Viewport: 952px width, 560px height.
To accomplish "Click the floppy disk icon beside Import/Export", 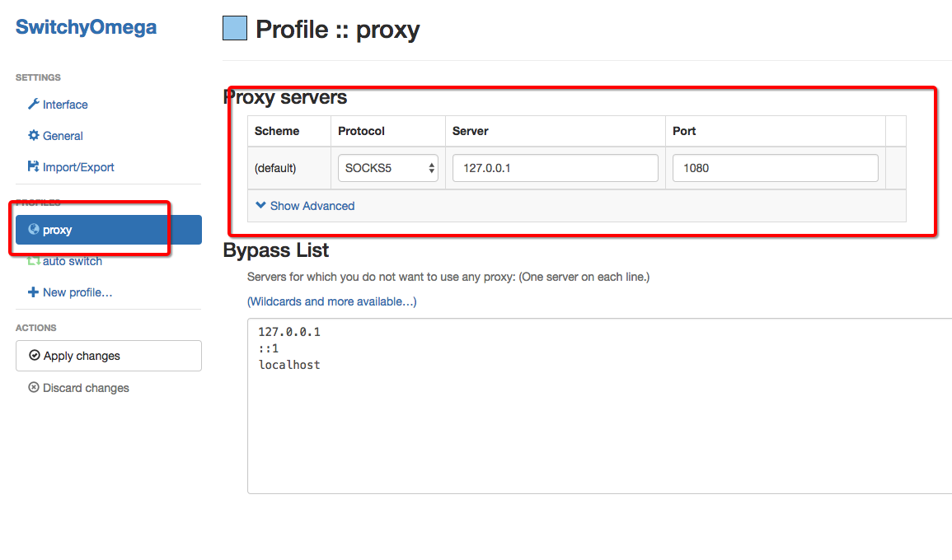I will [34, 166].
